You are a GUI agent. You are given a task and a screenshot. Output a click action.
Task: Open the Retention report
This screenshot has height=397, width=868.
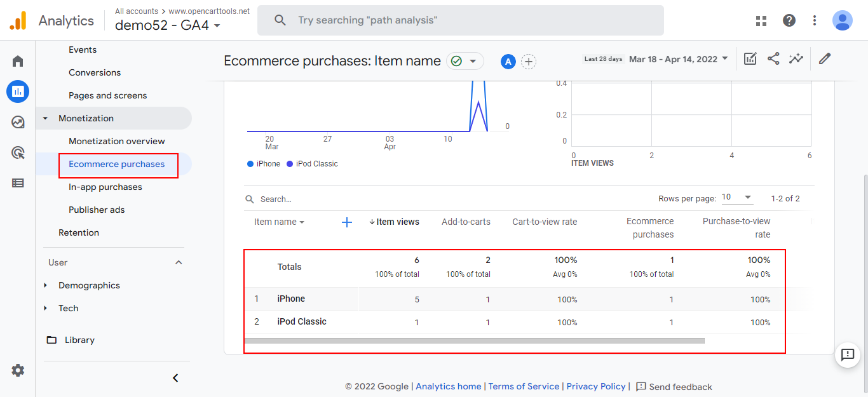(x=79, y=232)
